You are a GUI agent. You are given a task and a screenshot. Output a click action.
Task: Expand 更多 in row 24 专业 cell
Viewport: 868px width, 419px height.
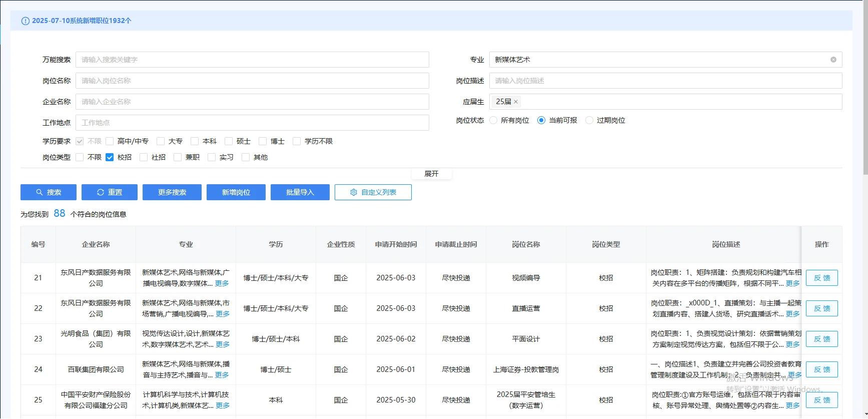tap(222, 375)
